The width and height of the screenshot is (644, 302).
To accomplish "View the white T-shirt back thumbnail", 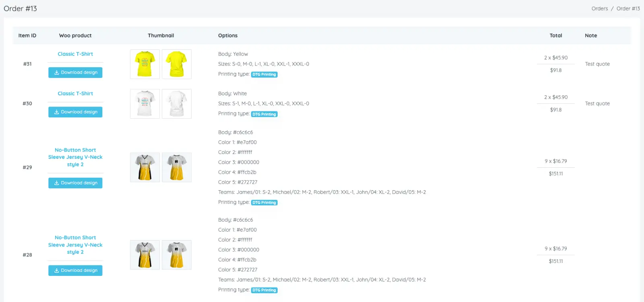I will [x=177, y=104].
